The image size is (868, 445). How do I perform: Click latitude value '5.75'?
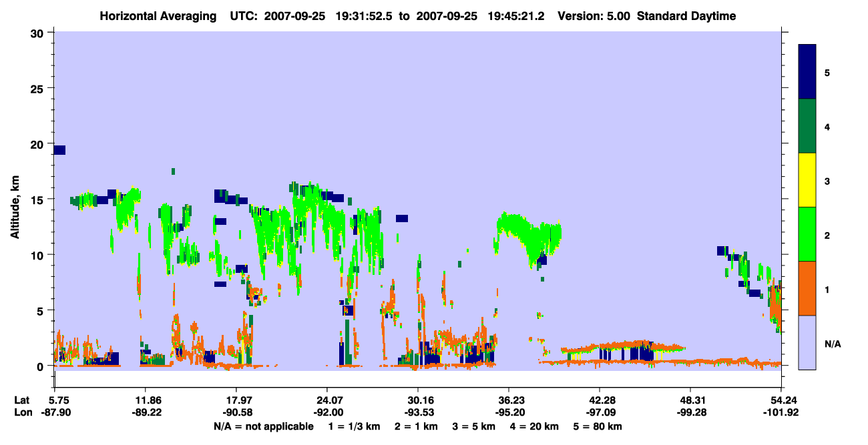point(59,400)
